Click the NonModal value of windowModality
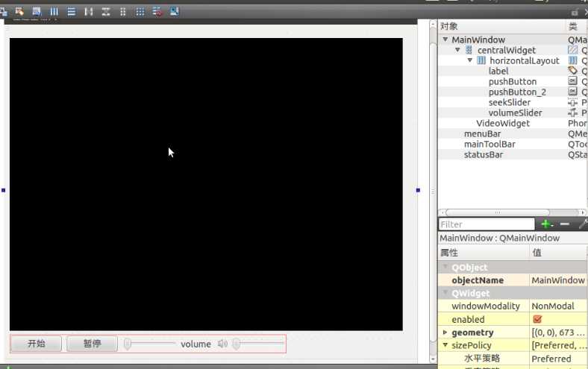Screen dimensions: 588x369 point(553,306)
